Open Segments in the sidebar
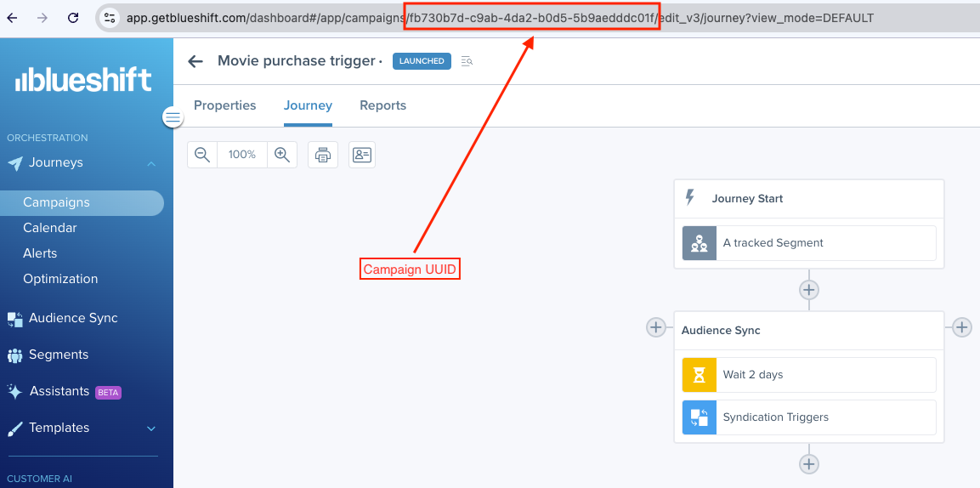Viewport: 980px width, 488px height. click(59, 355)
